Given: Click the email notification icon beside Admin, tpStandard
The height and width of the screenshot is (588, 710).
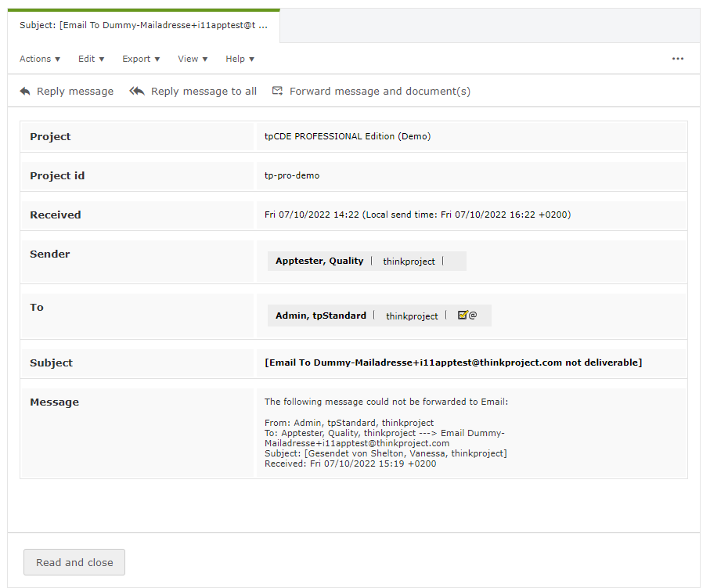Looking at the screenshot, I should point(467,316).
